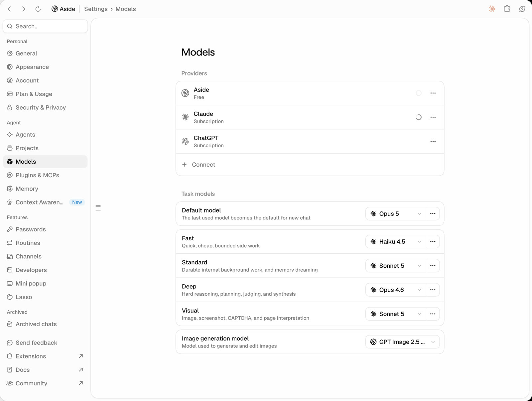Open General settings in the sidebar
This screenshot has height=401, width=532.
45,53
